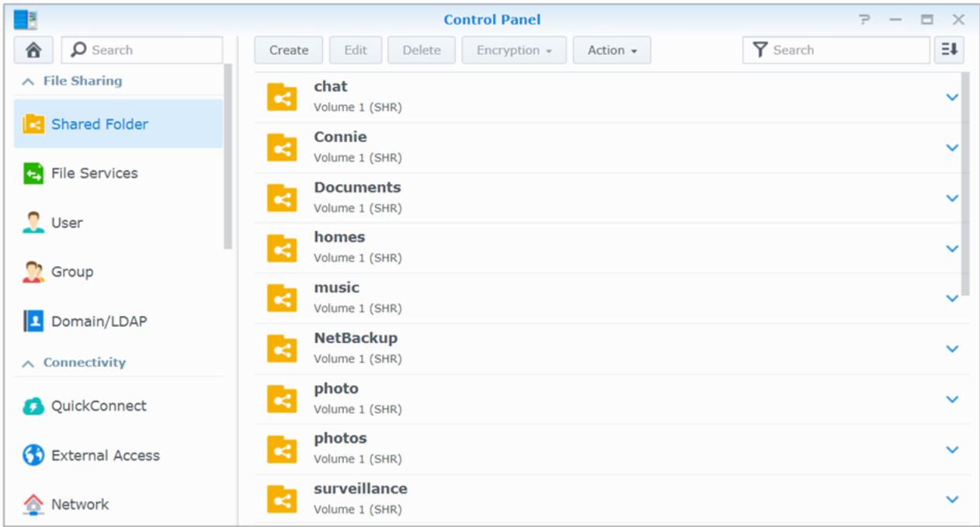Click the home icon in sidebar
980x527 pixels.
pos(34,50)
